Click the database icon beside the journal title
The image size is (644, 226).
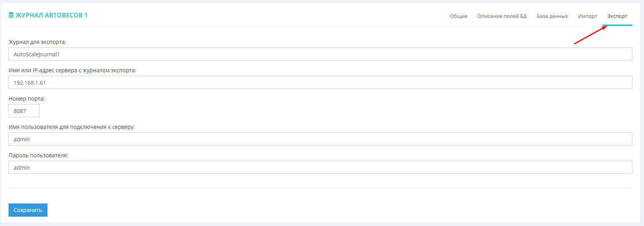pos(11,15)
